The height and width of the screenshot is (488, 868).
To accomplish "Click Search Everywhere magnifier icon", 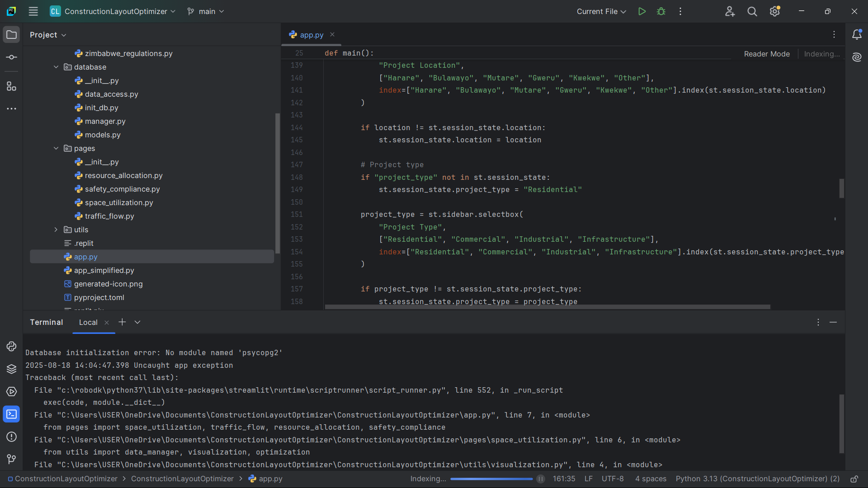I will click(752, 11).
